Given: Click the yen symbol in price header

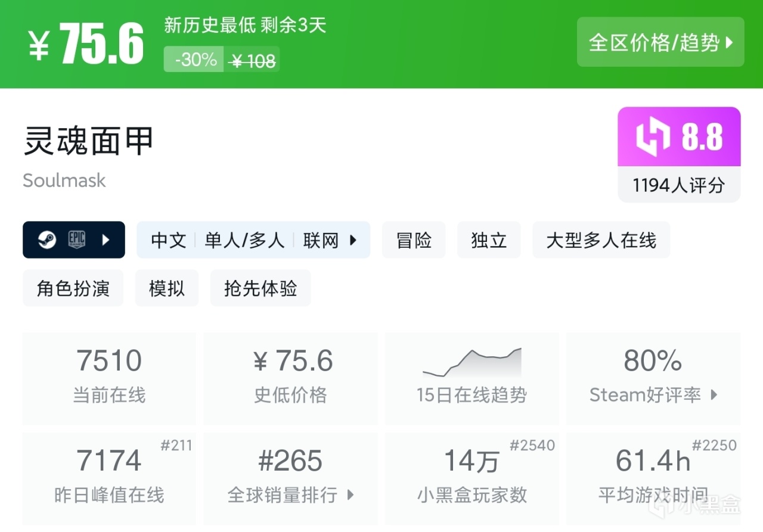Looking at the screenshot, I should coord(39,46).
